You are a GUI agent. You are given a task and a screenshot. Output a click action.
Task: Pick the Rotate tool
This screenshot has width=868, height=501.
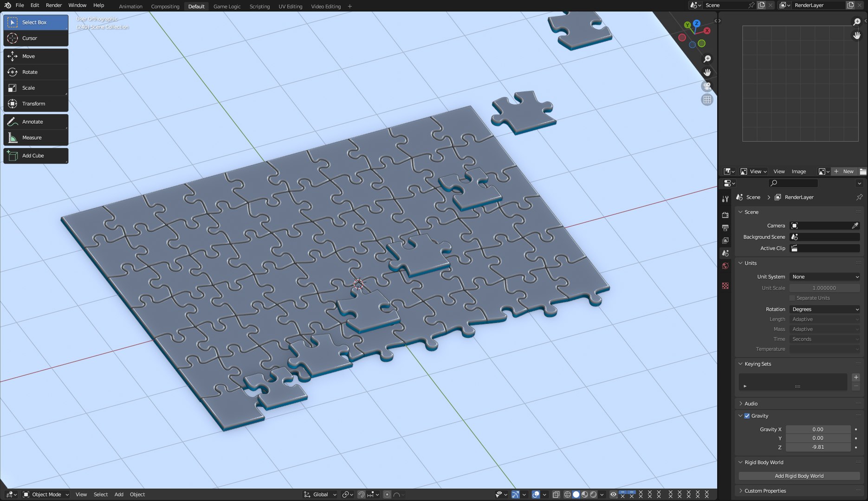point(36,72)
